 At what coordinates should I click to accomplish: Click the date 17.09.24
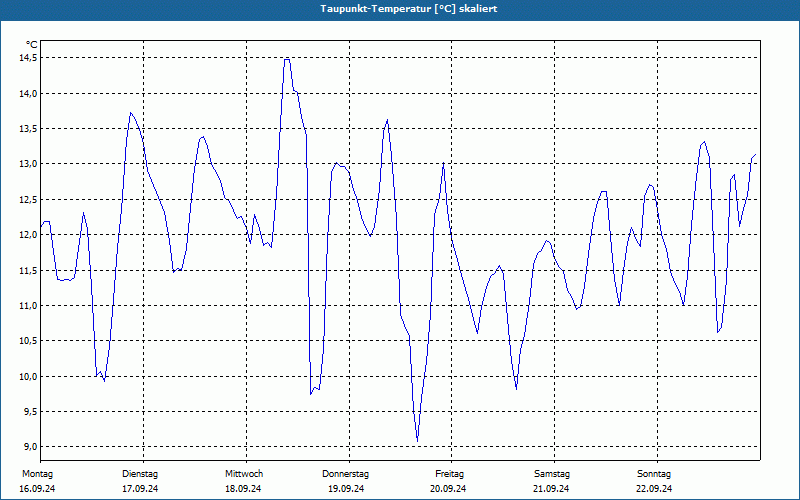point(140,489)
